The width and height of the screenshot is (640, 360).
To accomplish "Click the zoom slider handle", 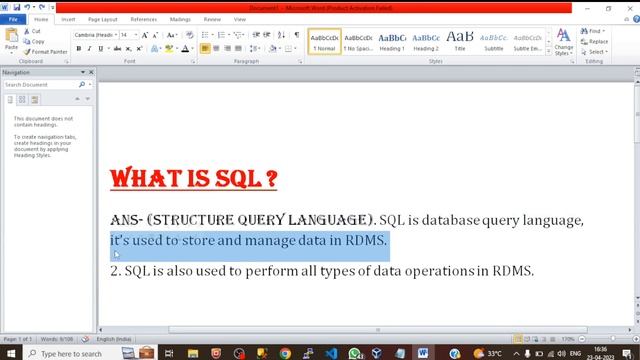I will tap(613, 339).
